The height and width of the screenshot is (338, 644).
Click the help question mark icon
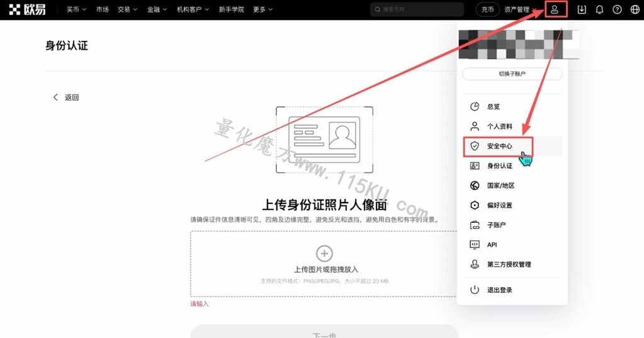click(617, 9)
